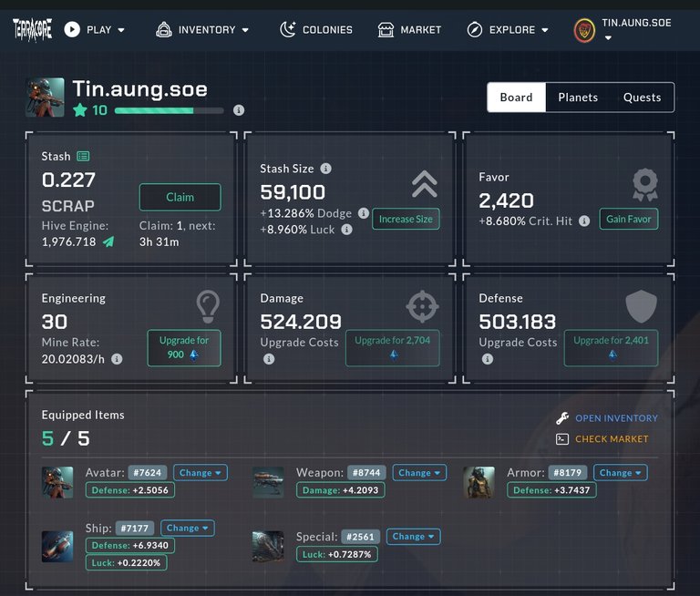Click the Special #2561 tag

point(360,537)
